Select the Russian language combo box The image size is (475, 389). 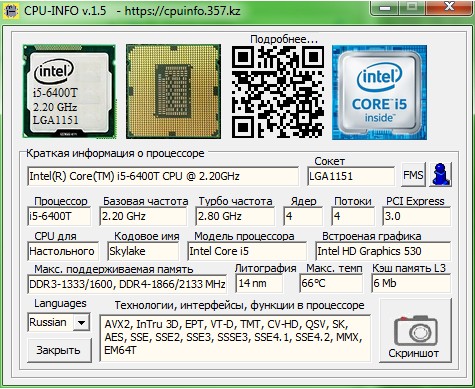point(58,322)
